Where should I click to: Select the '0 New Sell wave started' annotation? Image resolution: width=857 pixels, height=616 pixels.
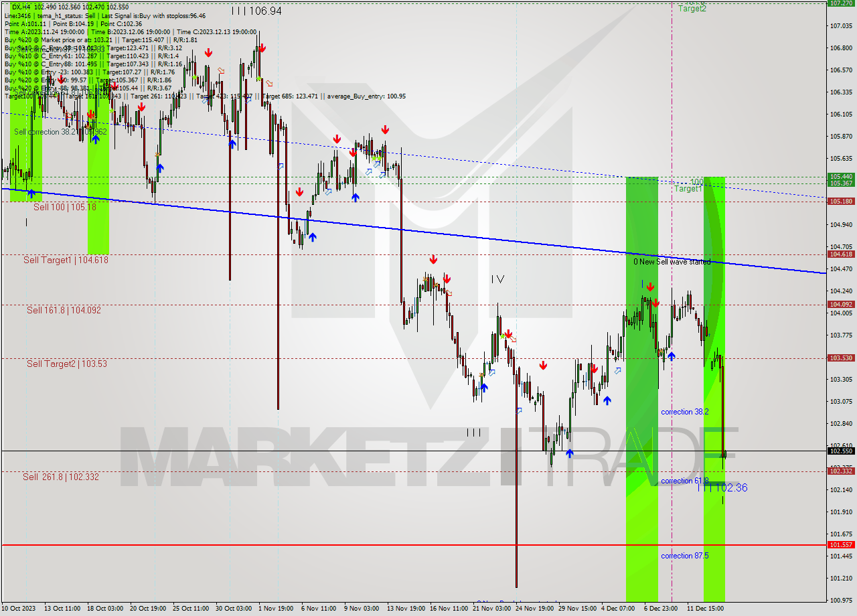(x=672, y=262)
